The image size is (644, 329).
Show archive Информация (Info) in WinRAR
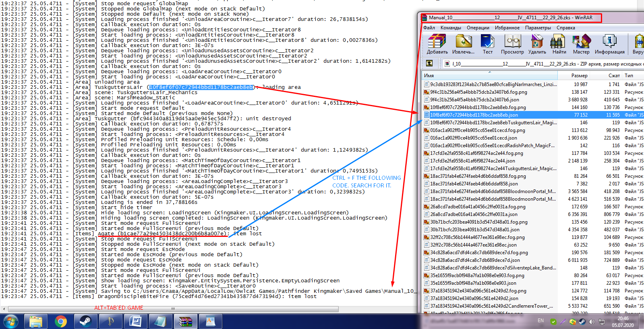pos(609,44)
